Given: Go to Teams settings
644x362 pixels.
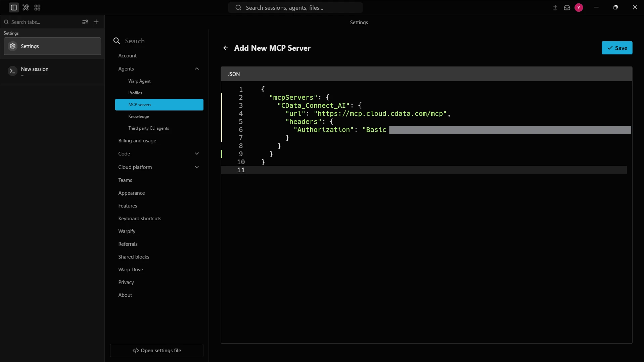Looking at the screenshot, I should (125, 180).
